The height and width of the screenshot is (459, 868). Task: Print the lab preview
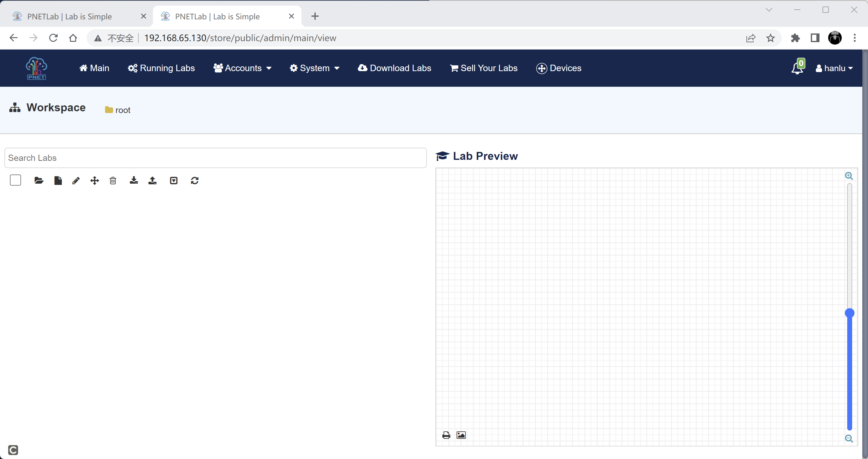point(446,435)
